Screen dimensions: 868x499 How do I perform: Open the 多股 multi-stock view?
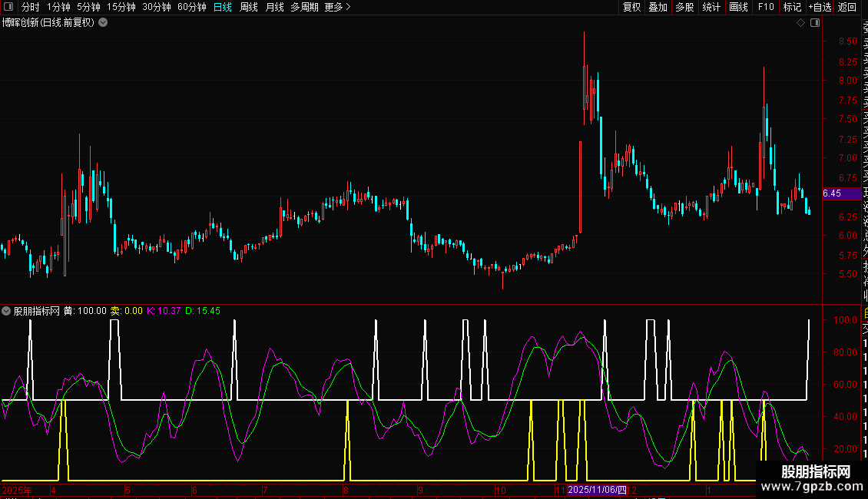pos(684,7)
